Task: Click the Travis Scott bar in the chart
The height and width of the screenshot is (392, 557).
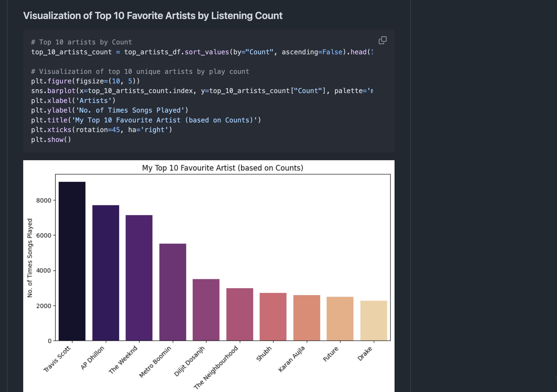Action: click(x=72, y=261)
